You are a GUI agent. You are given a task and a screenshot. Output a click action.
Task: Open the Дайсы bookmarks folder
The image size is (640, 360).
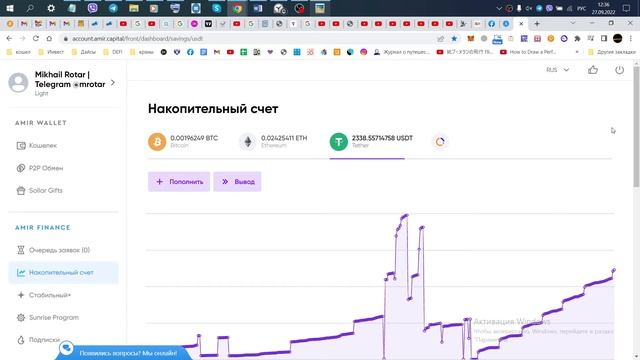click(x=84, y=52)
